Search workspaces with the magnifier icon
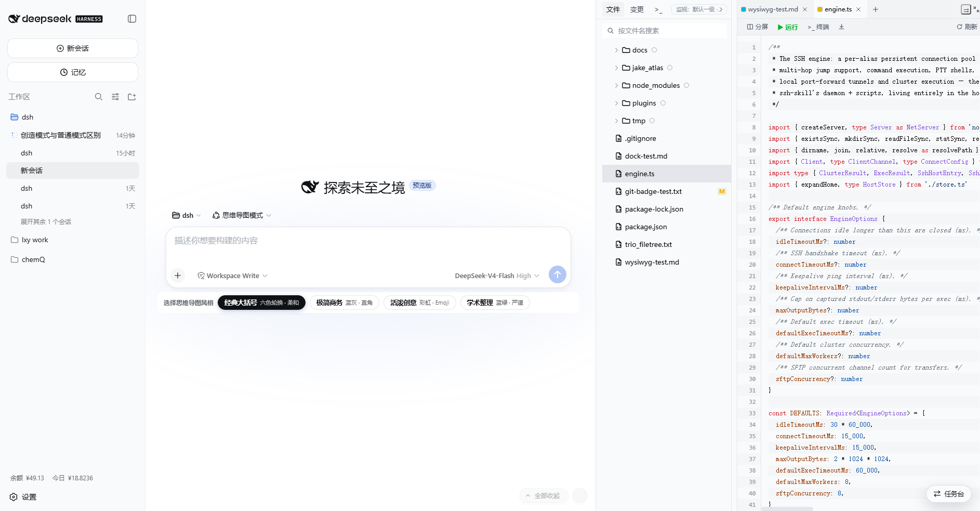 99,97
